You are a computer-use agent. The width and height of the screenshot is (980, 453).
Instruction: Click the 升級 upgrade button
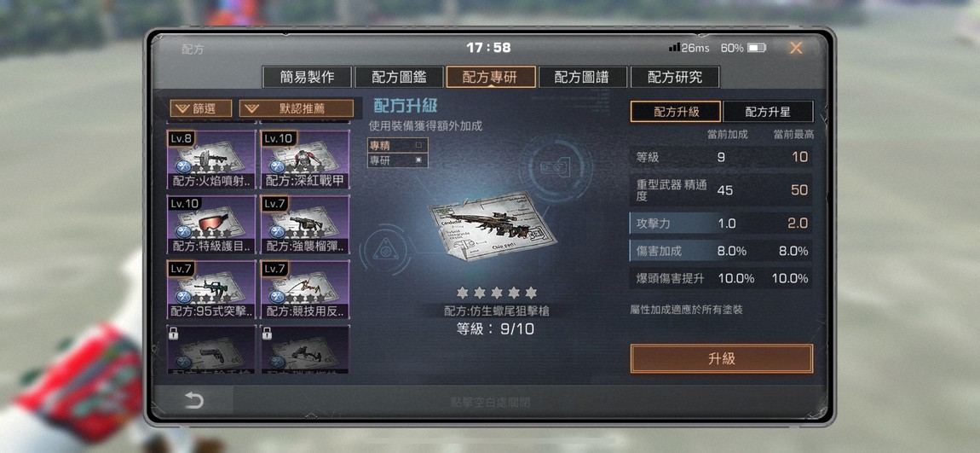[x=722, y=359]
